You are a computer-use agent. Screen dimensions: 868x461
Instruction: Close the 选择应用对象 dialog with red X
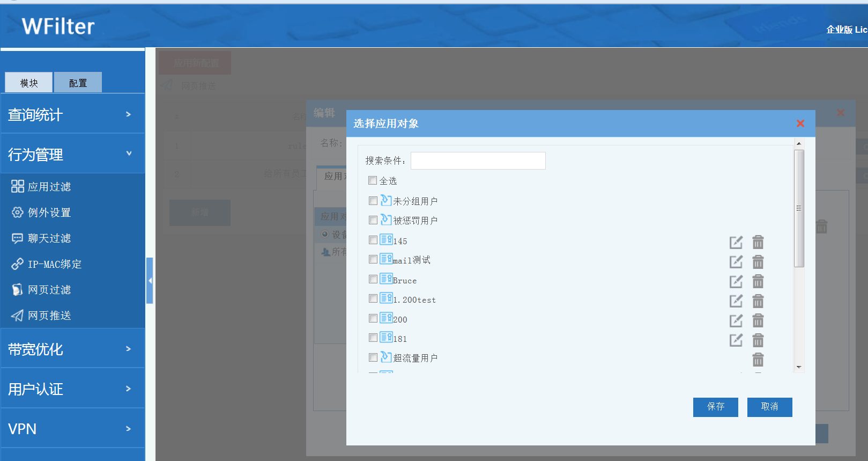[x=800, y=123]
